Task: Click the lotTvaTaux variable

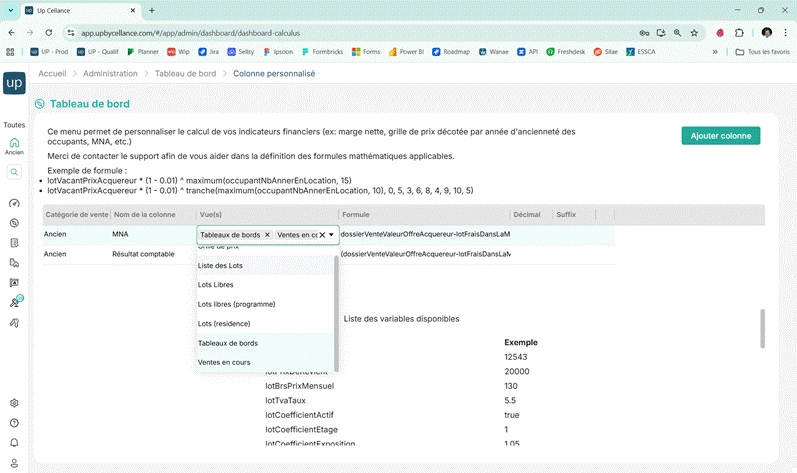Action: [285, 401]
